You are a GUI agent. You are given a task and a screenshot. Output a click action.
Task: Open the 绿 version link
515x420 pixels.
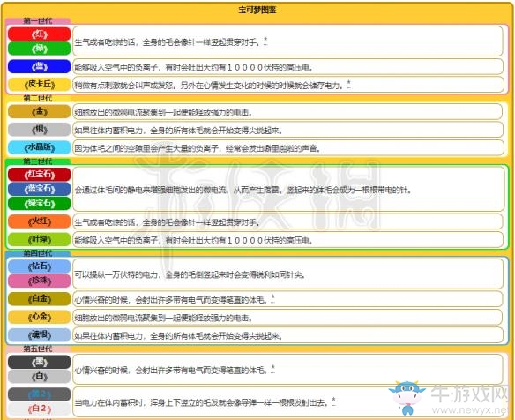pyautogui.click(x=40, y=49)
